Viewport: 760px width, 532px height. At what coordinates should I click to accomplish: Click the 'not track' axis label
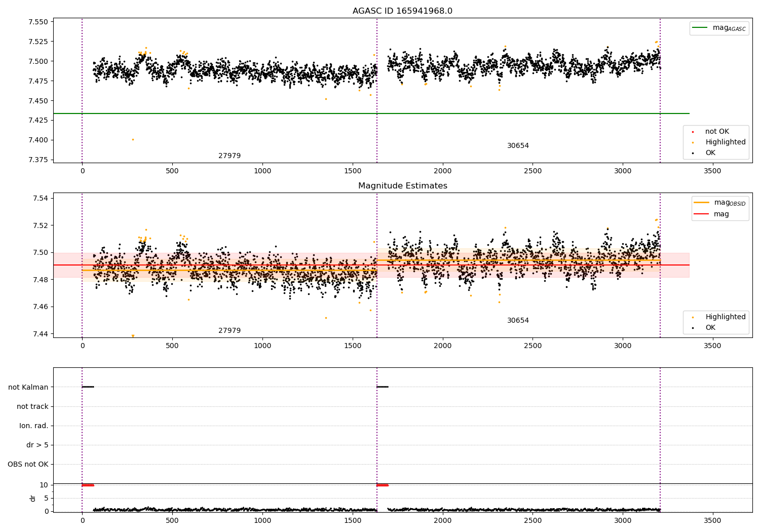coord(32,406)
